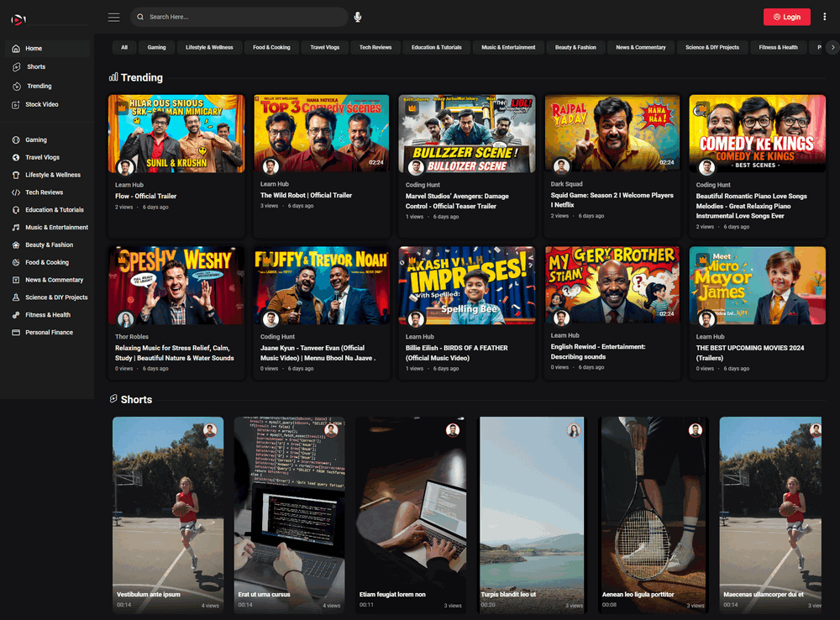Open the three-dot options menu
Screen dimensions: 840x620
coord(825,17)
